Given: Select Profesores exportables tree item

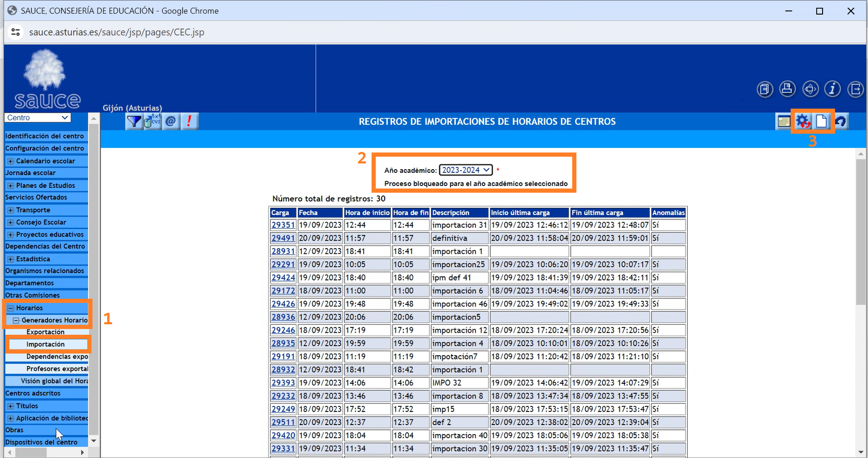Looking at the screenshot, I should [57, 369].
